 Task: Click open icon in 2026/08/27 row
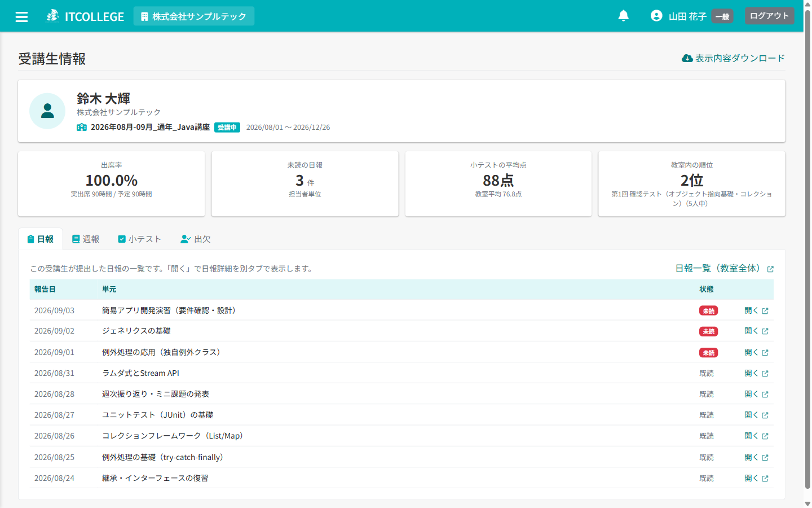(765, 415)
